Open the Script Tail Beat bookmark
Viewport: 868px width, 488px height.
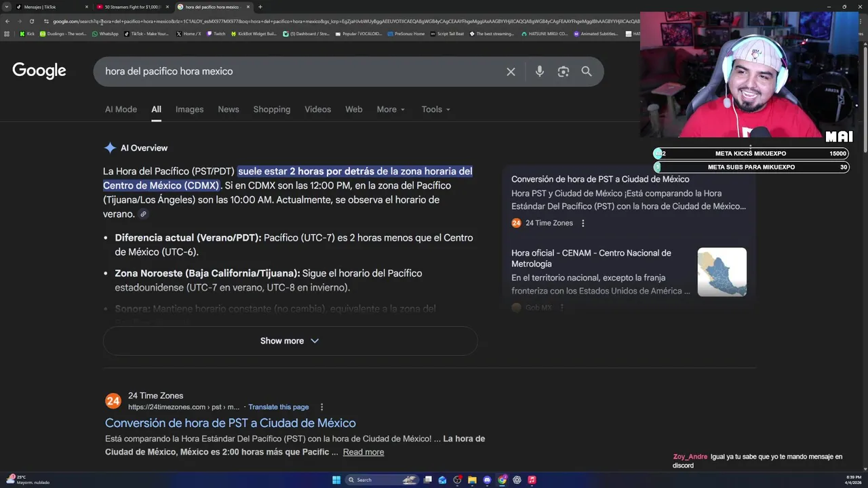pyautogui.click(x=448, y=33)
